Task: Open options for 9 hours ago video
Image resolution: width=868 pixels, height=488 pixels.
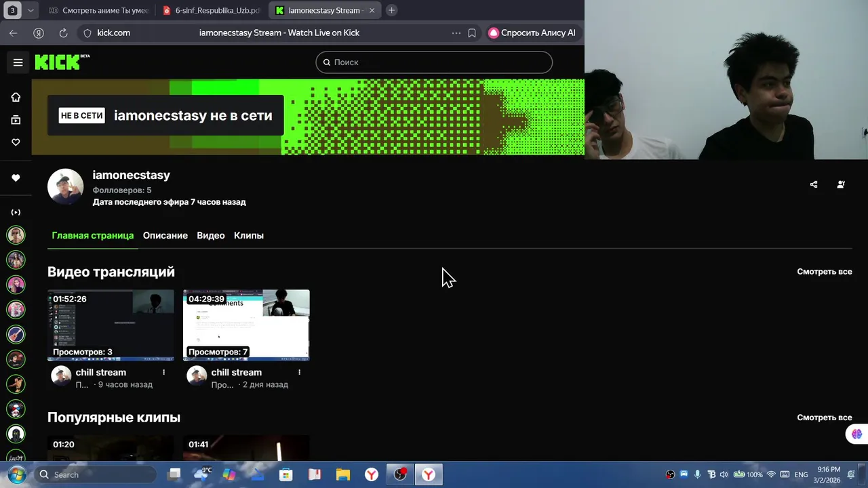Action: coord(163,372)
